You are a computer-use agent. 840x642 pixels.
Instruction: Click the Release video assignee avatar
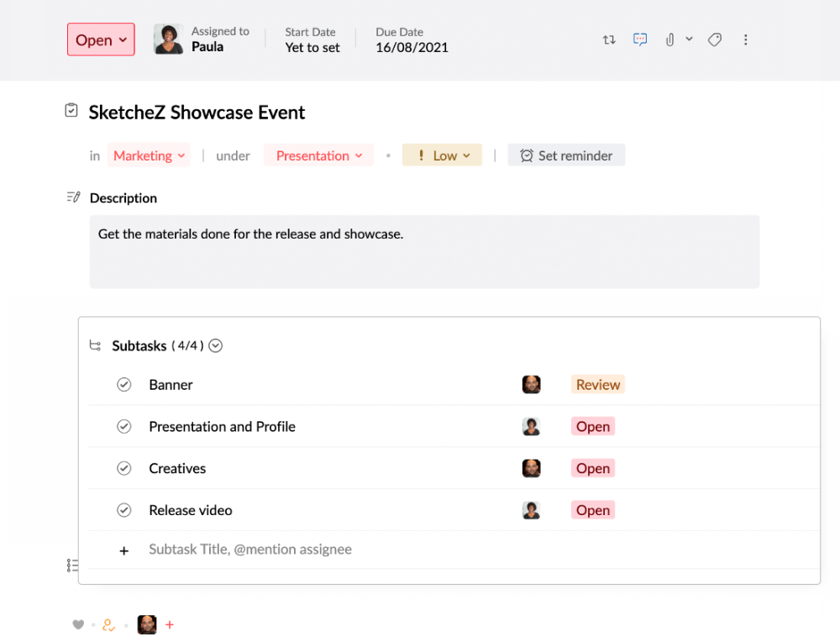[531, 510]
